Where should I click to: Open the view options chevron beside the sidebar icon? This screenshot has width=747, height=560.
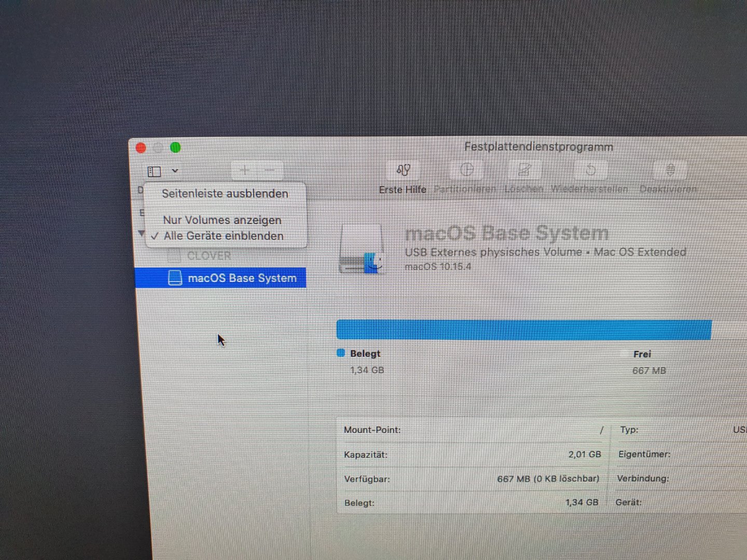(x=175, y=171)
